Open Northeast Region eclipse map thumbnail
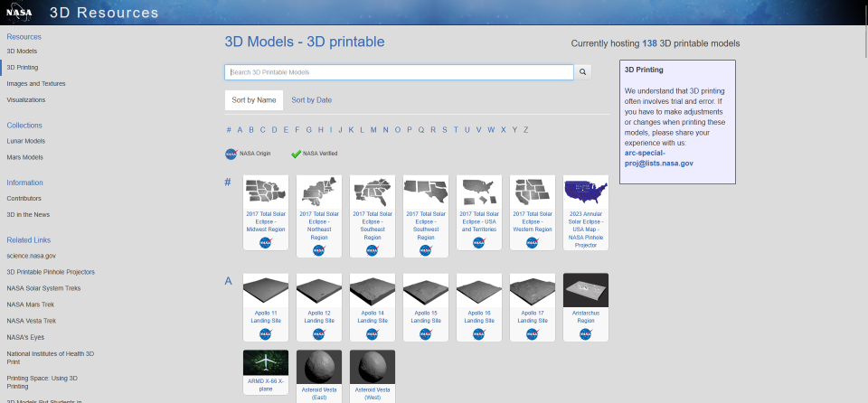 (x=319, y=191)
